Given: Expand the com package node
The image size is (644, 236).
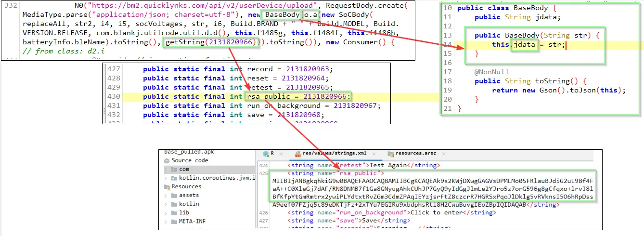Looking at the screenshot, I should 165,169.
